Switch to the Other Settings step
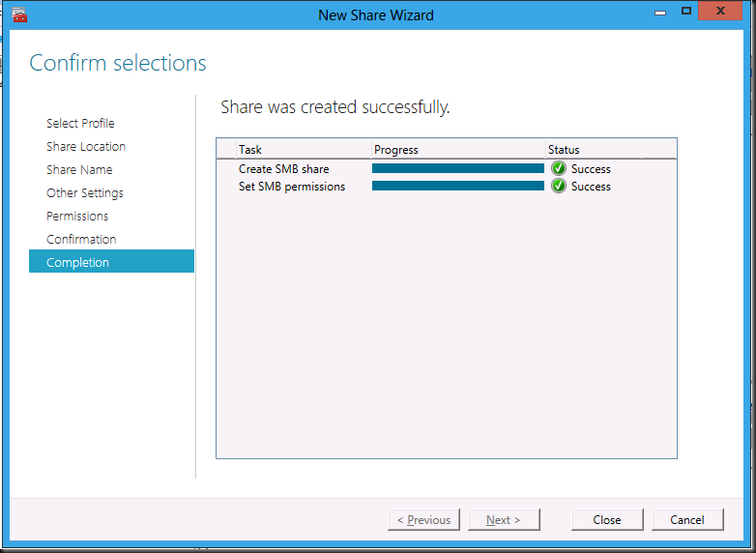756x553 pixels. pyautogui.click(x=85, y=192)
